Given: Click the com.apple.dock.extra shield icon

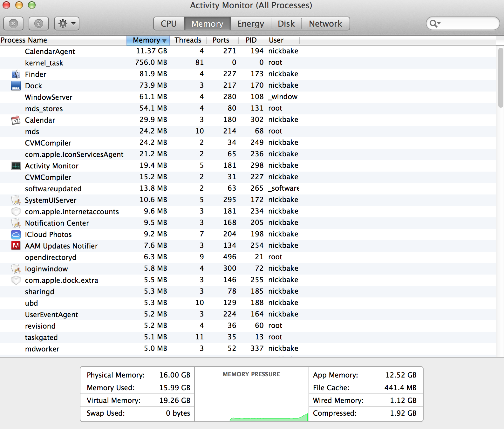Looking at the screenshot, I should click(x=16, y=280).
